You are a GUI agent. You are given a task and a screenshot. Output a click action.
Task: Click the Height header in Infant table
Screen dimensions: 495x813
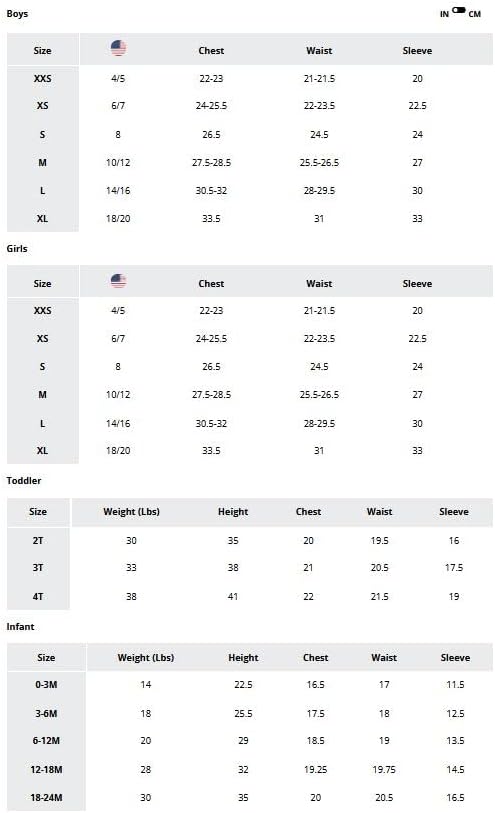pos(243,658)
